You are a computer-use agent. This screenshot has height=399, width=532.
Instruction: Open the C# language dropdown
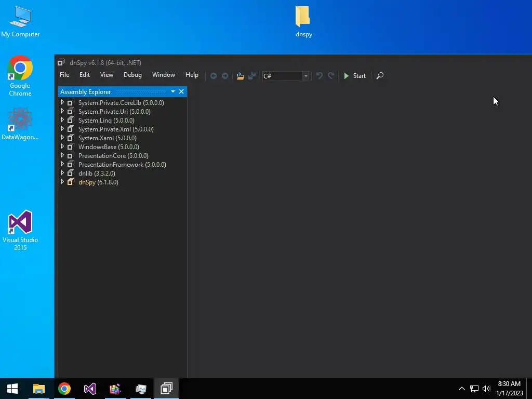click(x=305, y=76)
